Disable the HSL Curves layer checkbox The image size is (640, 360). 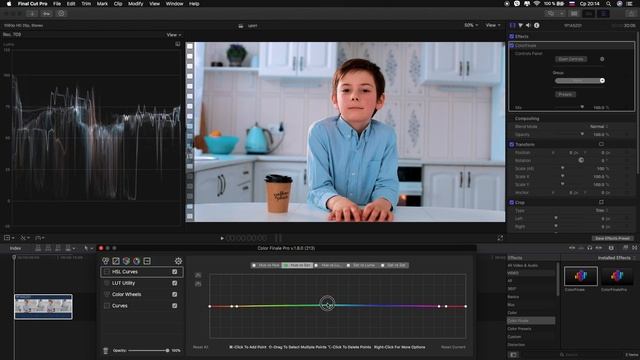tap(175, 272)
